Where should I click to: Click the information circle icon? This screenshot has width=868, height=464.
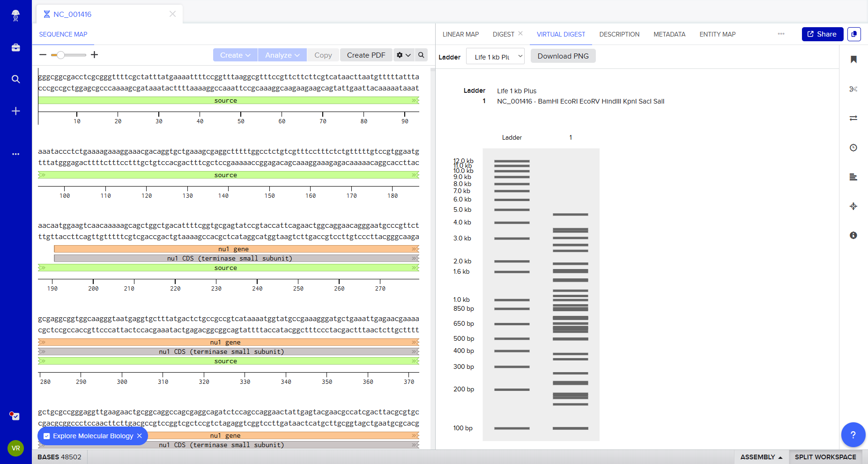tap(853, 235)
